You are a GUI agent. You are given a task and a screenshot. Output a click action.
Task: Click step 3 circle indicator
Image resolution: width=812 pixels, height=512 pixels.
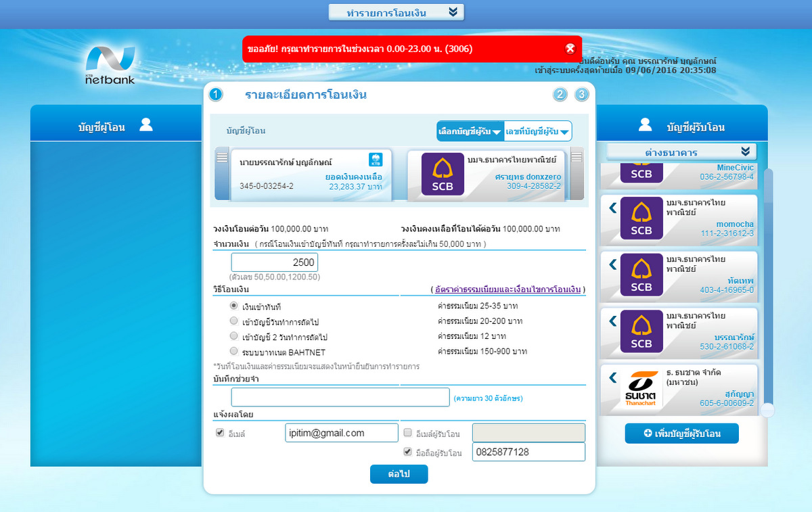[x=581, y=95]
